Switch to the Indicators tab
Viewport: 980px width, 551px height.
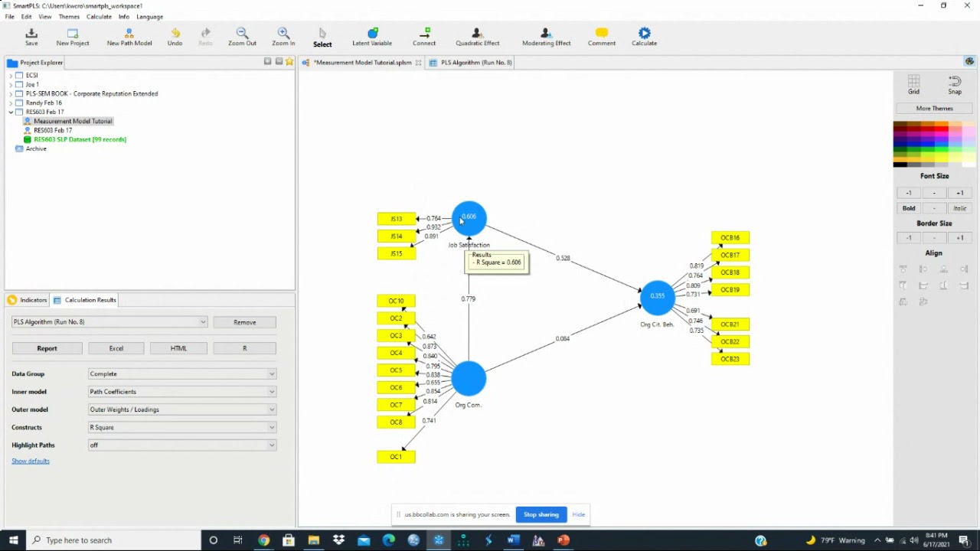coord(28,300)
